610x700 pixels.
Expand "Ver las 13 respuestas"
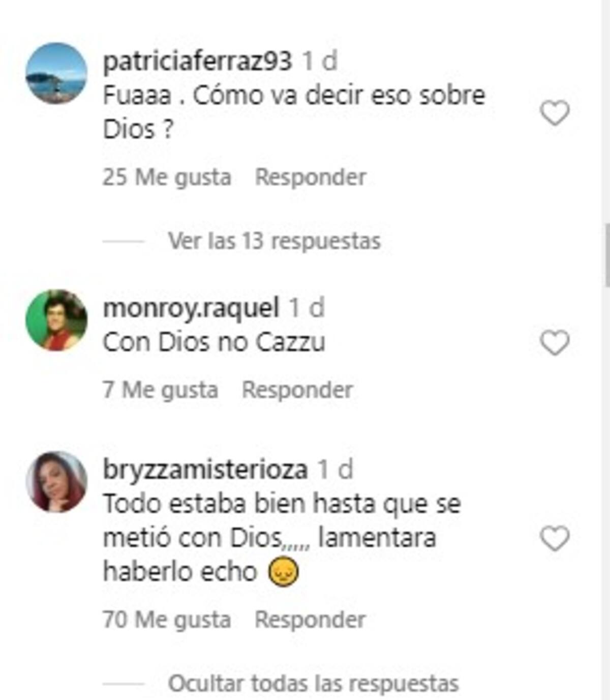(274, 241)
